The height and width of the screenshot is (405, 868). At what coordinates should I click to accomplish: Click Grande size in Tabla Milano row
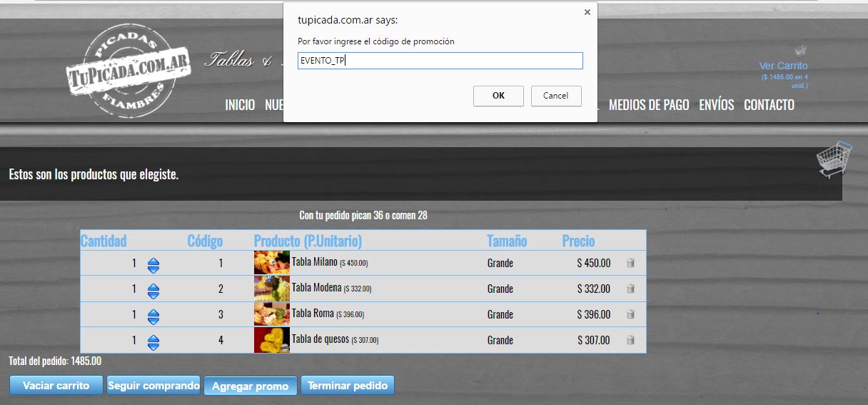(500, 263)
